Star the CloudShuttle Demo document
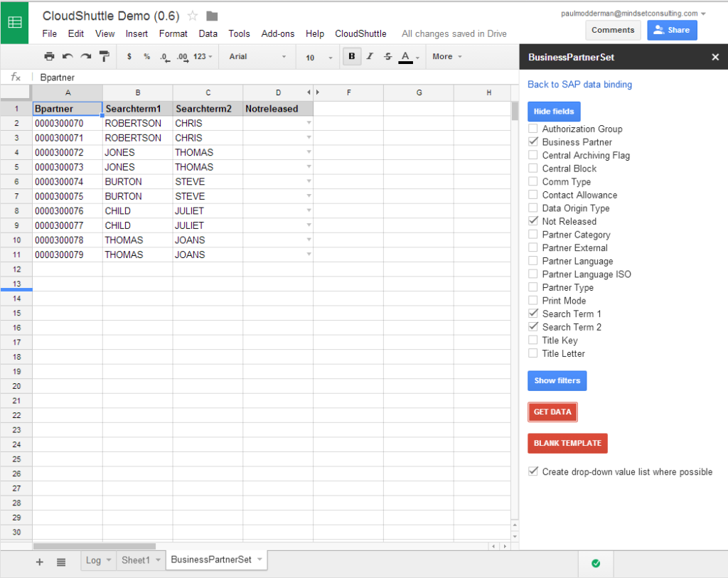 (x=192, y=16)
